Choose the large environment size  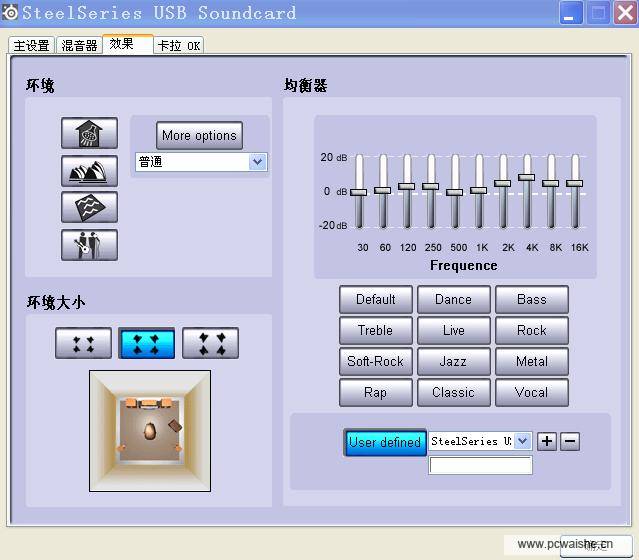210,343
